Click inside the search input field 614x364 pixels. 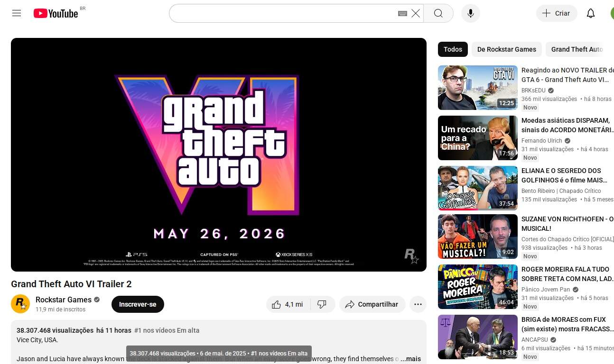point(282,13)
